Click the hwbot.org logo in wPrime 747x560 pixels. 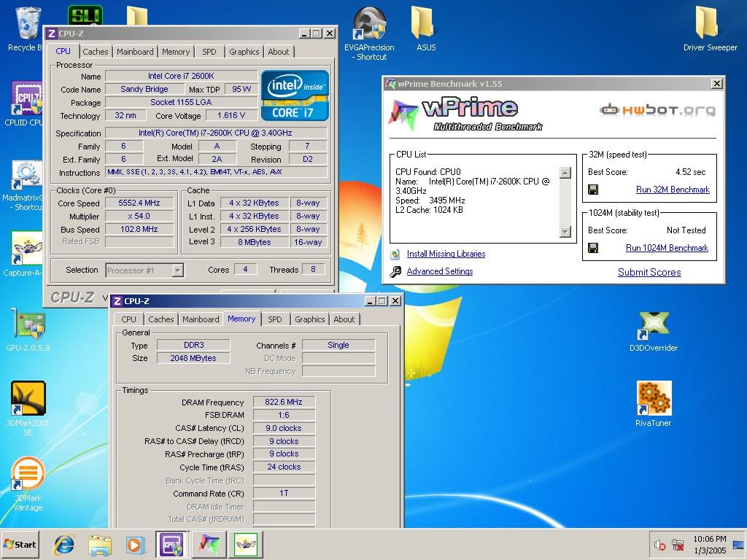tap(657, 111)
